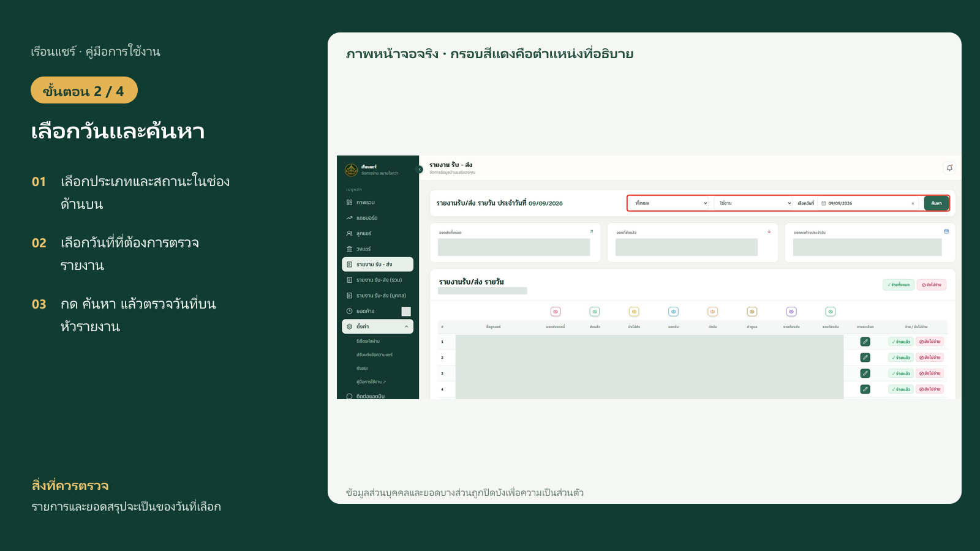Select รายงาน รับ-ส่ง (บุคคล) in sidebar

377,296
